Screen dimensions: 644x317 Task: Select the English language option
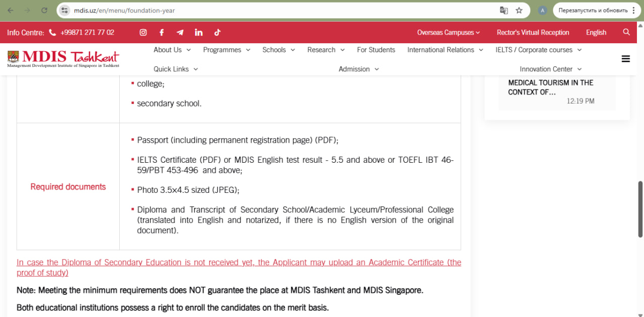[596, 32]
